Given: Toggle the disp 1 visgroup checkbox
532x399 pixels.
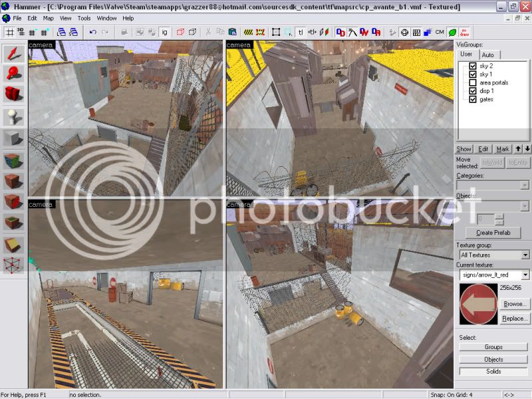Looking at the screenshot, I should 473,91.
